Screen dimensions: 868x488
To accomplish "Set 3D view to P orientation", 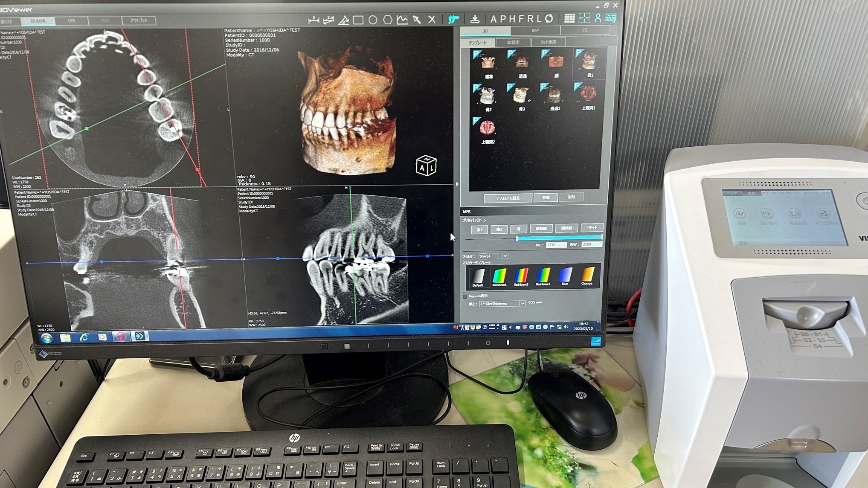I will (x=502, y=19).
